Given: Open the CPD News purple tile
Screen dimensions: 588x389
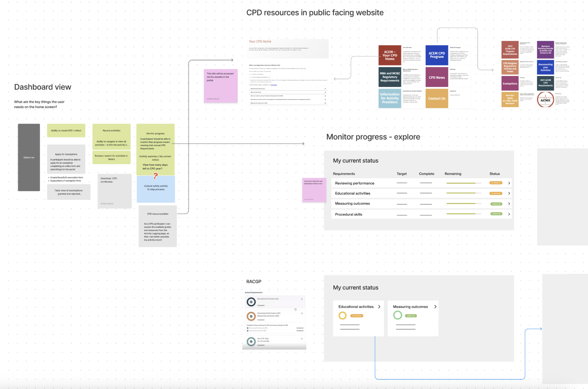Looking at the screenshot, I should [437, 77].
